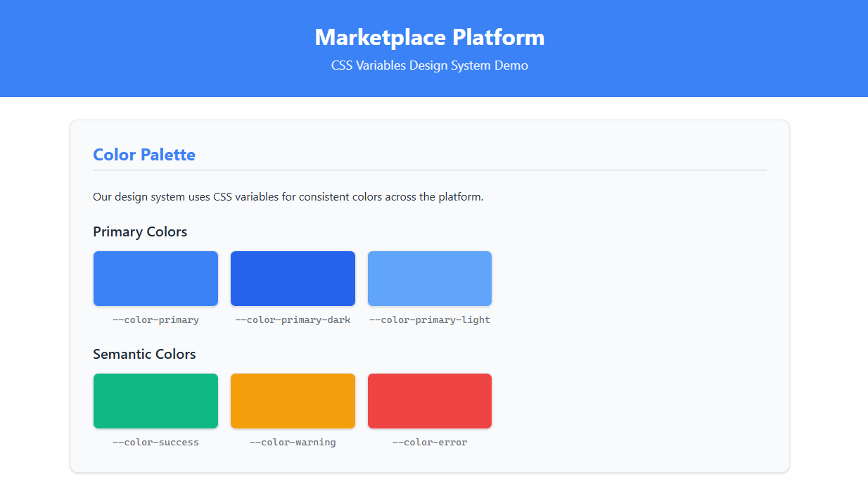Click the Color Palette heading link
Image resolution: width=868 pixels, height=489 pixels.
point(143,154)
